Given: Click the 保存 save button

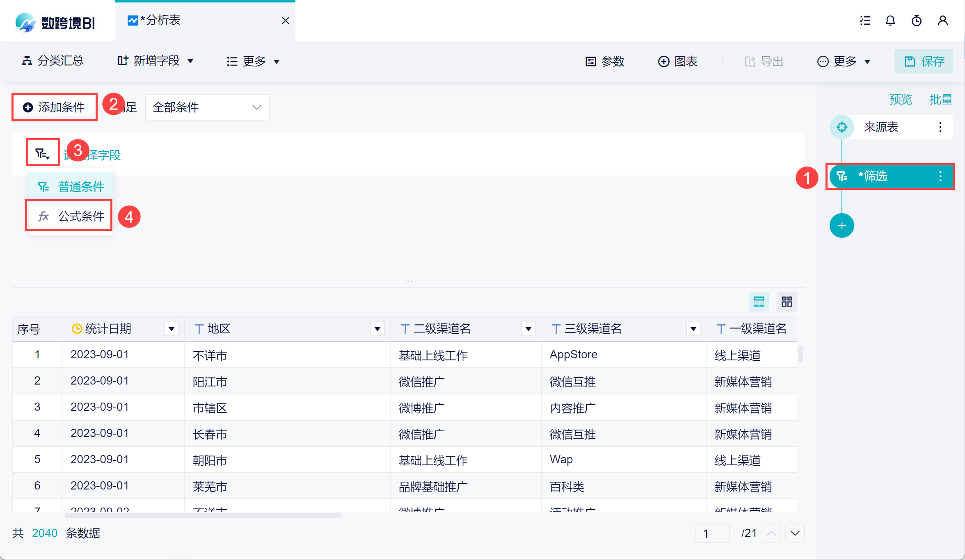Looking at the screenshot, I should (x=923, y=61).
